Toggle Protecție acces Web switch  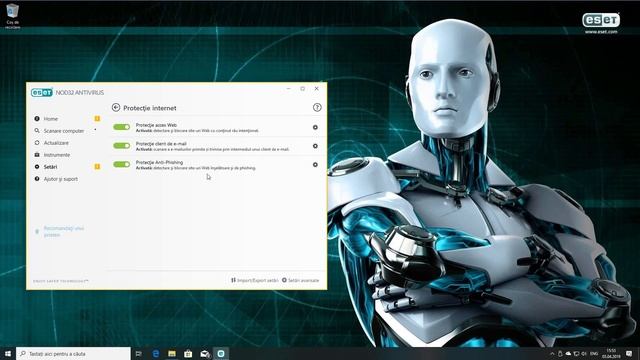click(122, 127)
